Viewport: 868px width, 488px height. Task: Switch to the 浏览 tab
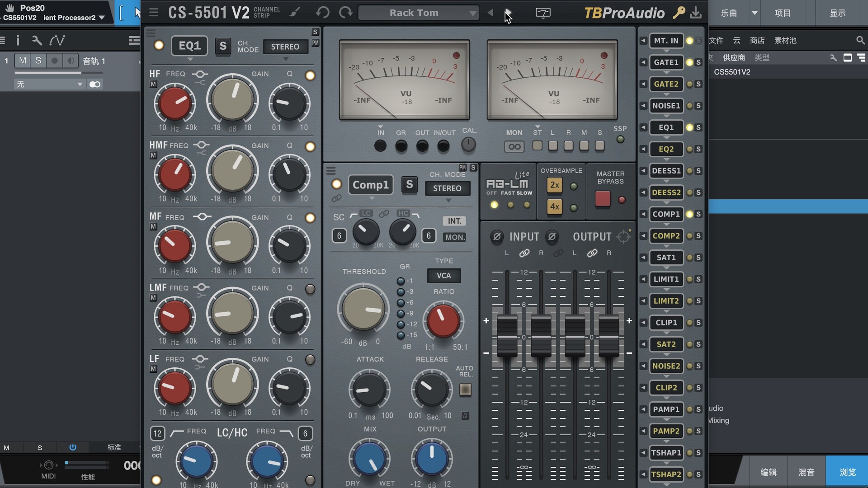847,472
